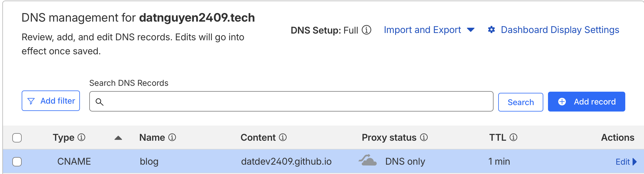Click the Add filter button
The width and height of the screenshot is (644, 174).
click(51, 101)
